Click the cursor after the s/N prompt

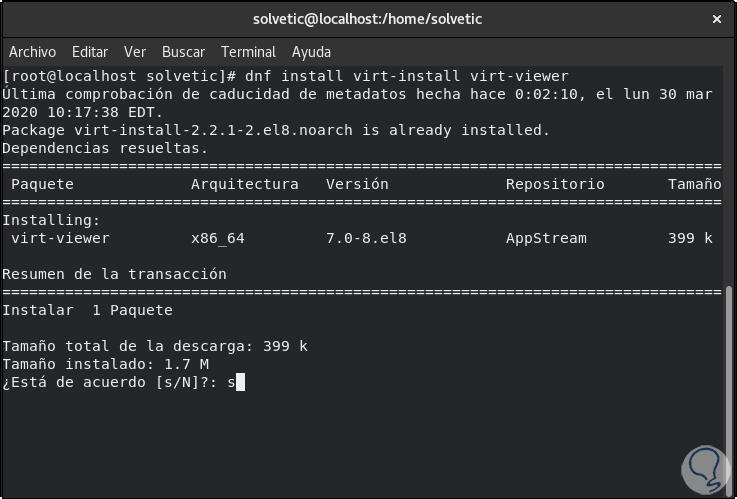point(240,382)
